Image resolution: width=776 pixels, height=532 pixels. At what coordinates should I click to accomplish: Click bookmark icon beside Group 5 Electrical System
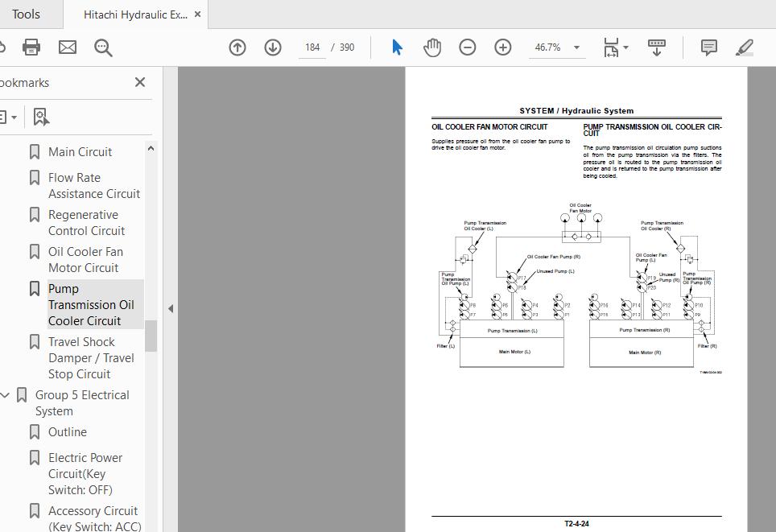pyautogui.click(x=21, y=395)
